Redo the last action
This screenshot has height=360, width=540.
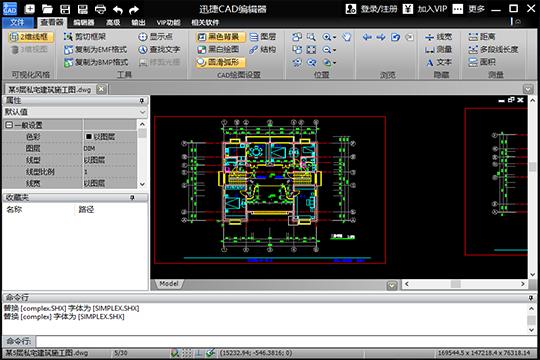134,9
